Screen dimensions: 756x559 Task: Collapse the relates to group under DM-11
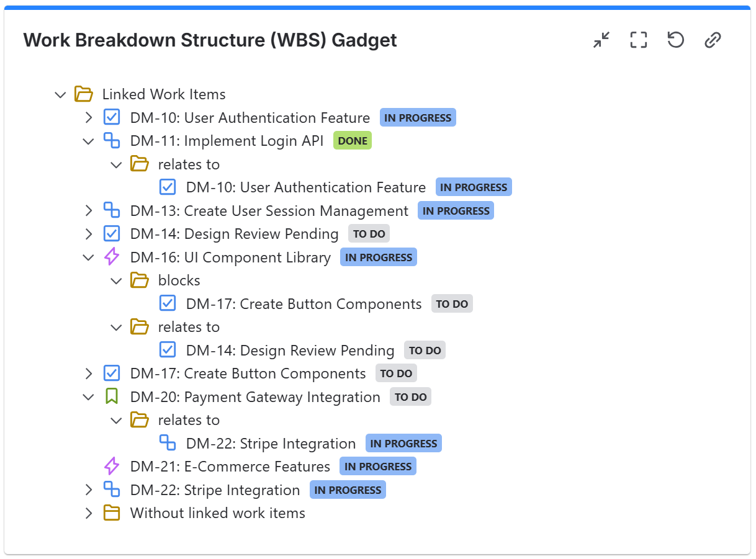[116, 164]
